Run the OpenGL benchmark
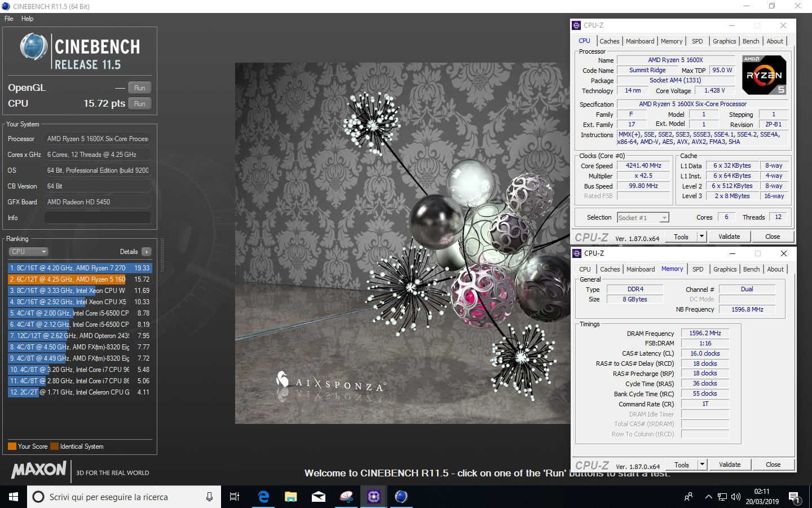Image resolution: width=812 pixels, height=508 pixels. pyautogui.click(x=140, y=87)
